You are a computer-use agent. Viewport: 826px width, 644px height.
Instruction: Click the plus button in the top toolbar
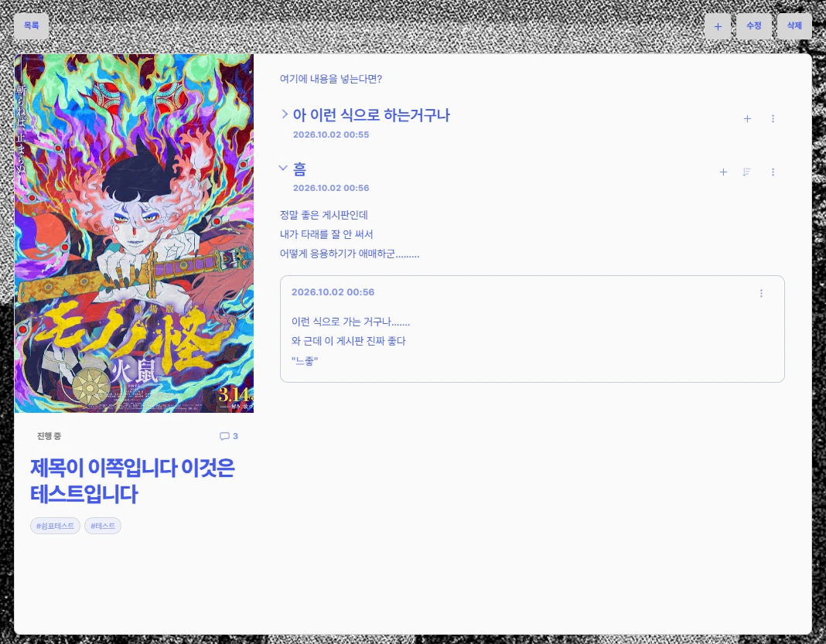[x=718, y=26]
